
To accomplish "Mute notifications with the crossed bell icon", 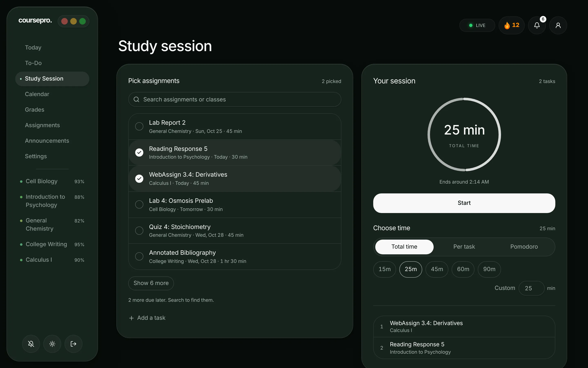I will (x=31, y=344).
